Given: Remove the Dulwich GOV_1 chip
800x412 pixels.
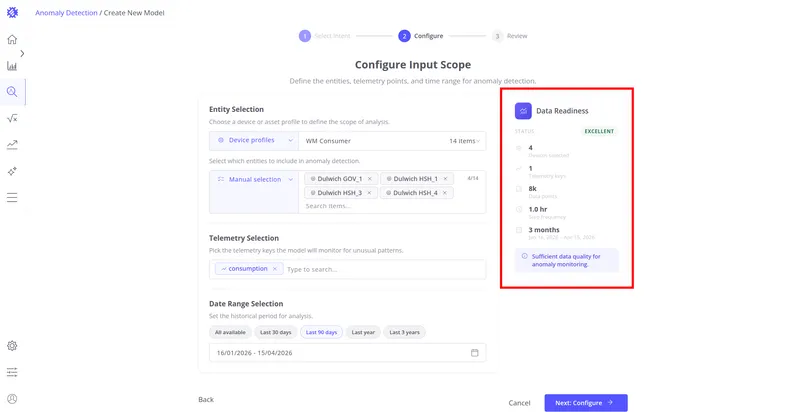Looking at the screenshot, I should pyautogui.click(x=370, y=179).
